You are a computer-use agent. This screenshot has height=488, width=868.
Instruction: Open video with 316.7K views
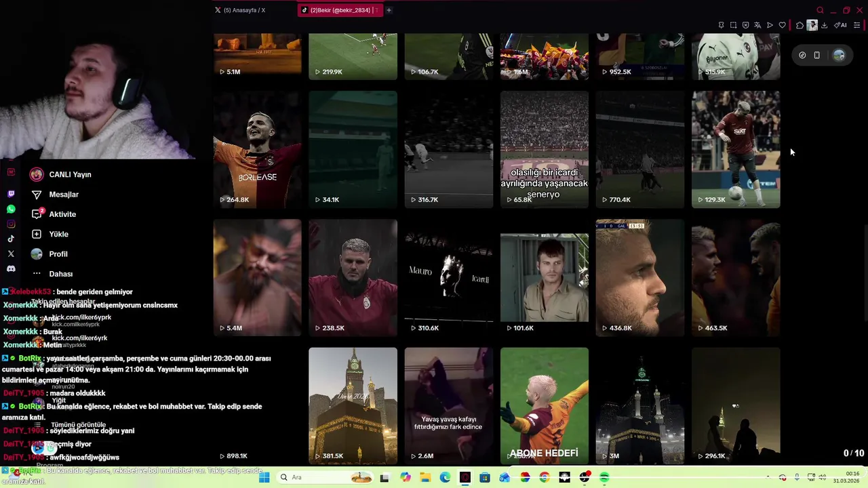pos(449,149)
